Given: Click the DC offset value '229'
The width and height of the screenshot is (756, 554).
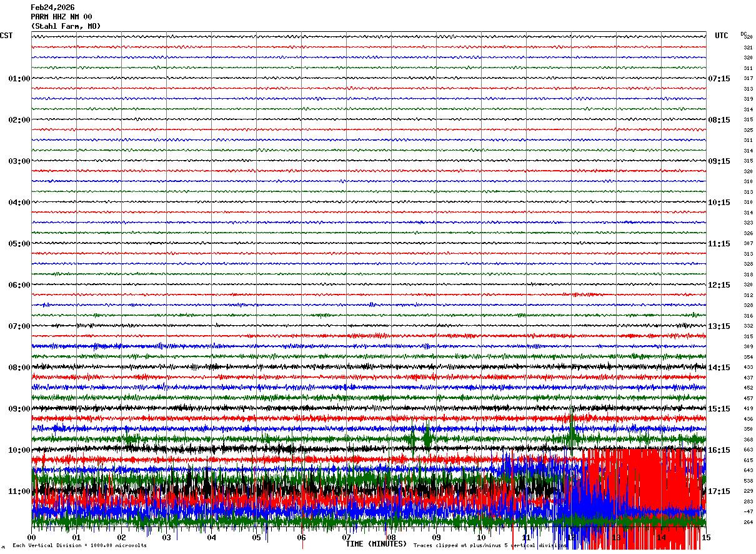Looking at the screenshot, I should click(748, 491).
